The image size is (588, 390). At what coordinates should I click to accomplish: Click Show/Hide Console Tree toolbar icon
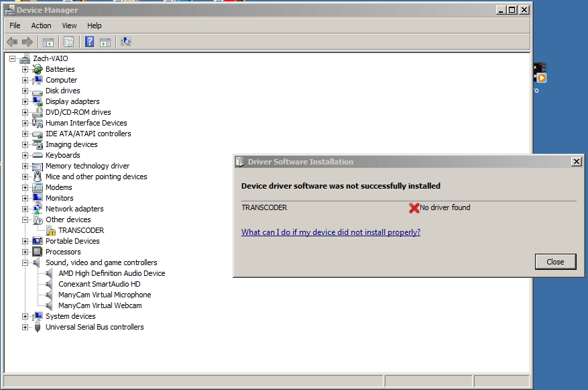pyautogui.click(x=48, y=42)
